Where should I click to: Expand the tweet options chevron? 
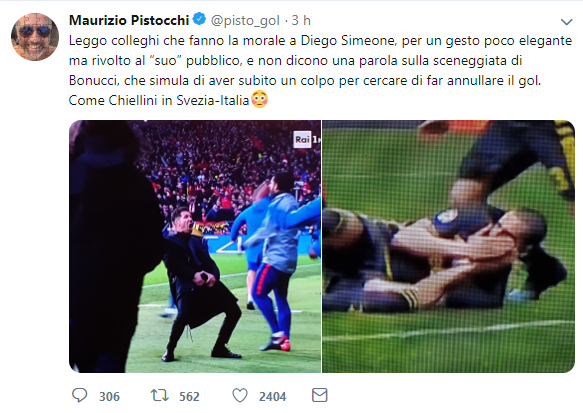566,22
